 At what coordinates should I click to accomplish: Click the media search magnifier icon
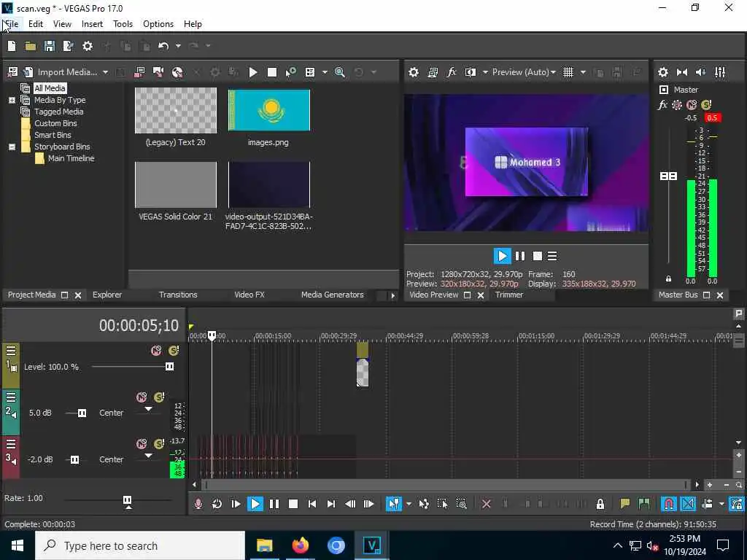(x=340, y=72)
